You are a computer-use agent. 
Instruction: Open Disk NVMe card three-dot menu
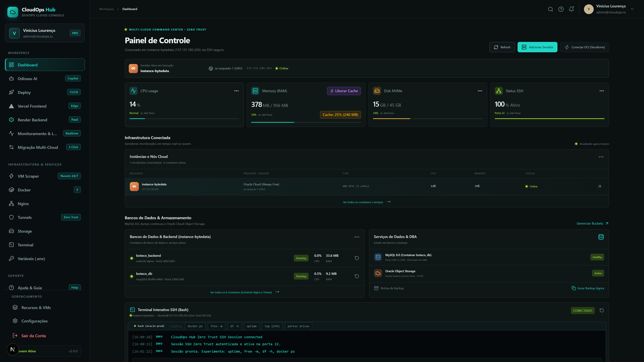click(480, 91)
